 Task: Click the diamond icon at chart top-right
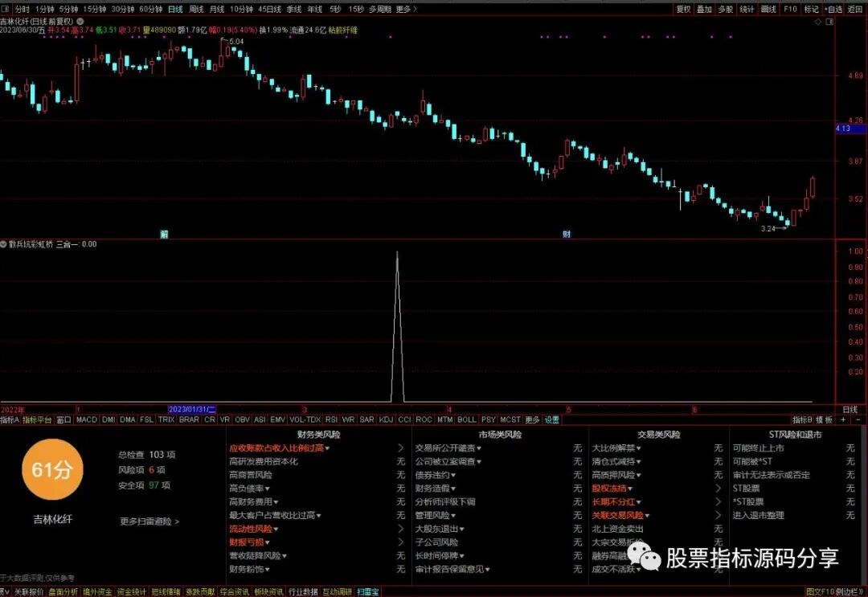click(x=817, y=22)
